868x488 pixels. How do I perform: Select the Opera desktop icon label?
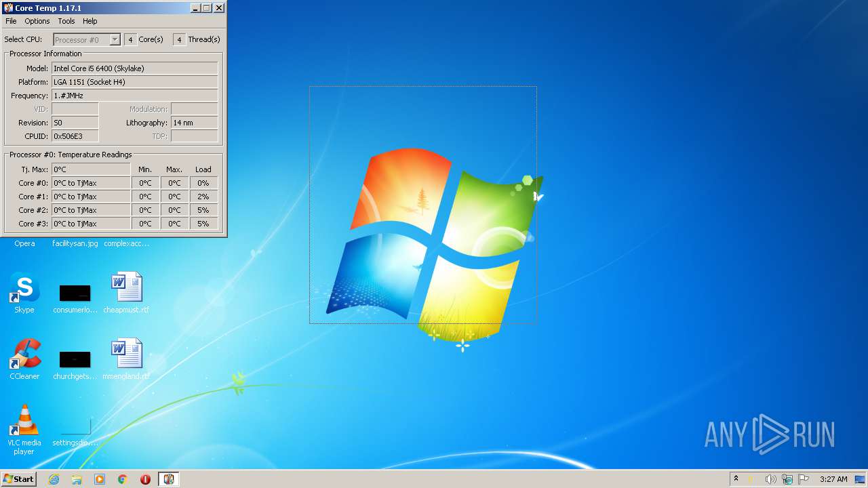point(24,243)
